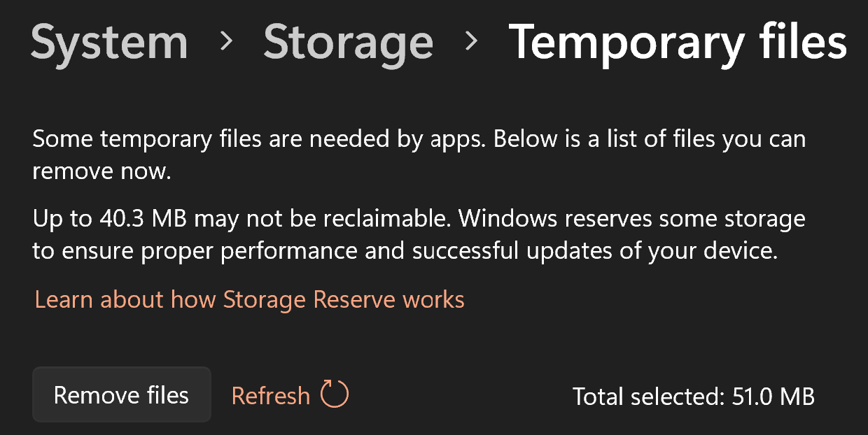Open Learn about how Storage Reserve works
This screenshot has width=868, height=435.
tap(249, 300)
